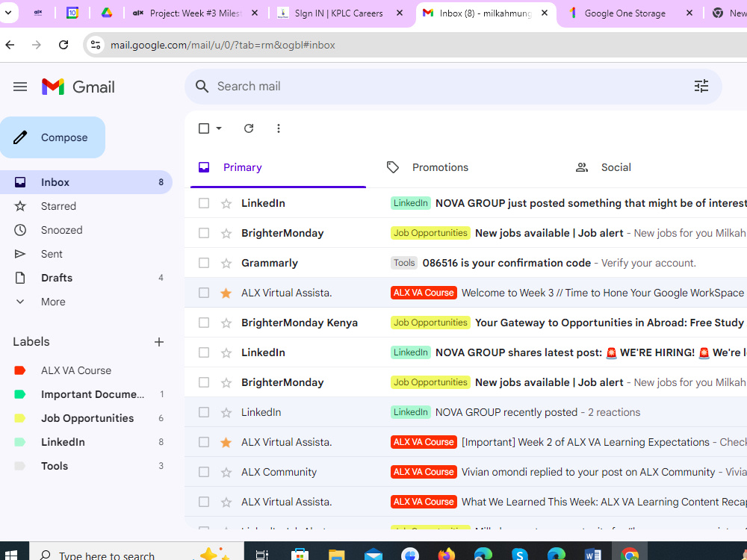Star the top LinkedIn NOVA GROUP email
Screen dimensions: 747x560
pos(226,204)
